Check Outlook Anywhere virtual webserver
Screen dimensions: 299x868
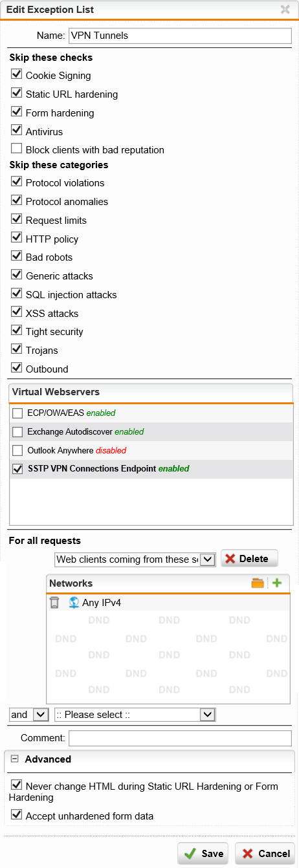pos(17,450)
